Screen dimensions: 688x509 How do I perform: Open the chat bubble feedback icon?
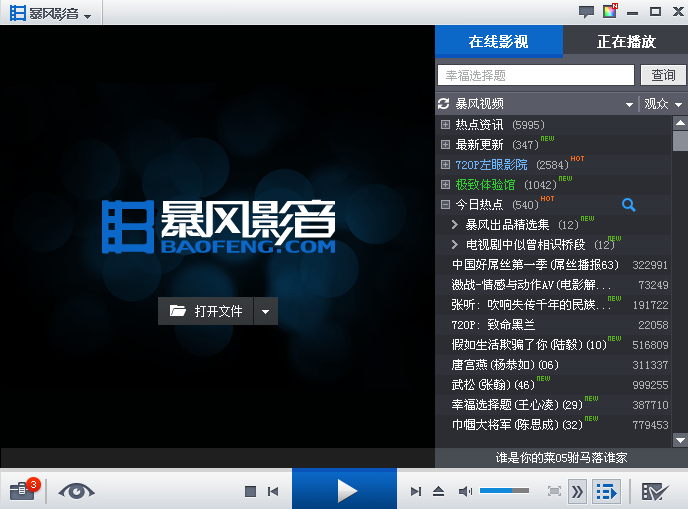[x=586, y=12]
